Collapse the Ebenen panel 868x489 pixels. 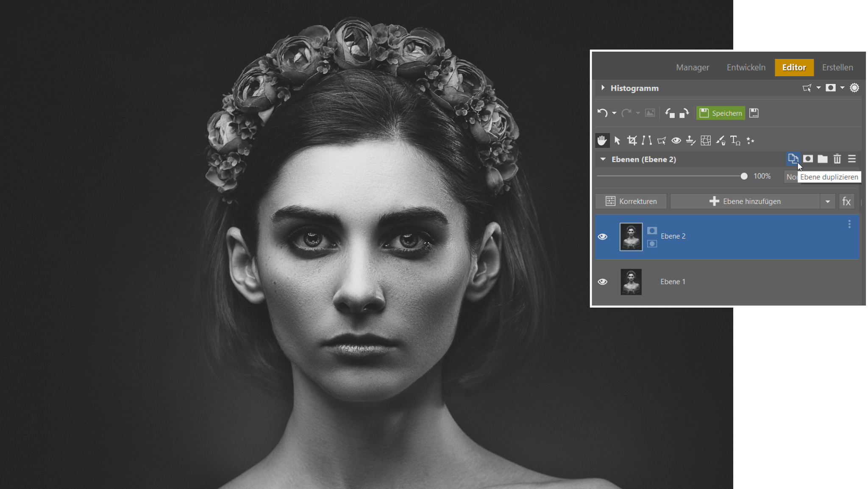tap(603, 159)
